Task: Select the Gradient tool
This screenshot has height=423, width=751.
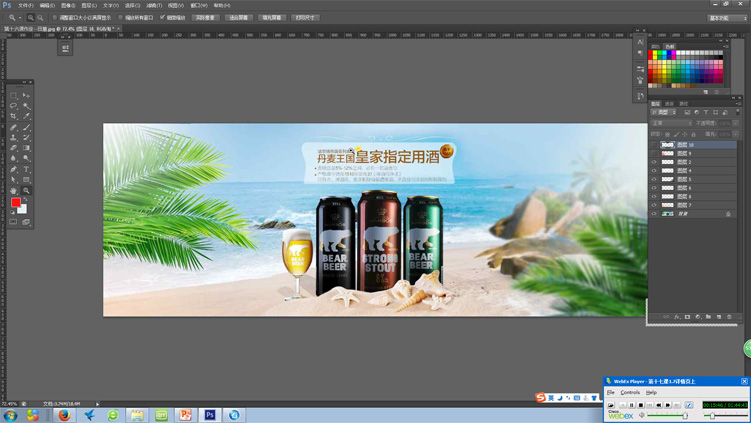Action: pos(26,148)
